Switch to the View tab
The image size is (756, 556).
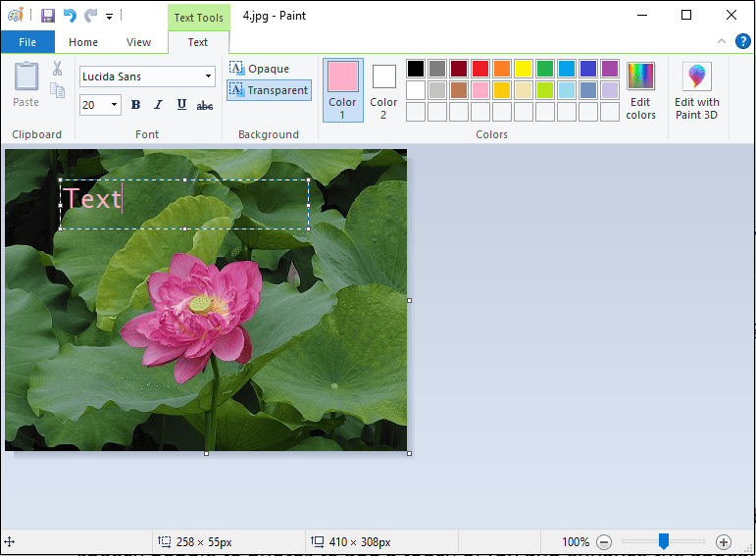[x=138, y=42]
